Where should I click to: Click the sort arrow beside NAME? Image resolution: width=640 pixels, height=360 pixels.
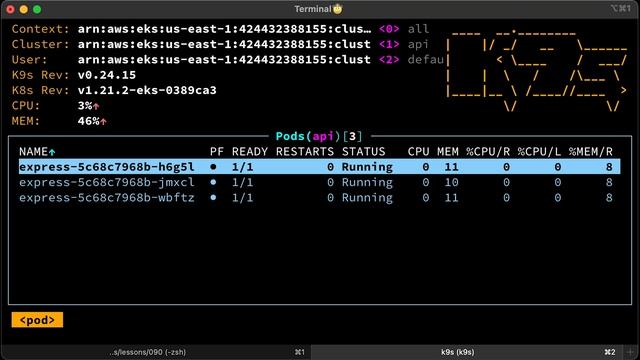pos(52,153)
